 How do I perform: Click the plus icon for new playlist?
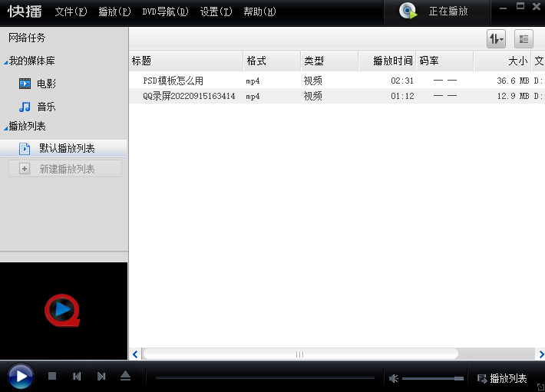tap(25, 169)
